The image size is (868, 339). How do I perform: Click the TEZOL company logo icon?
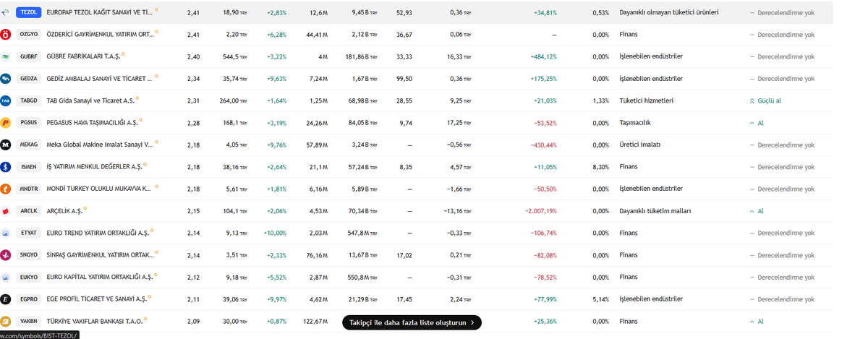tap(6, 12)
